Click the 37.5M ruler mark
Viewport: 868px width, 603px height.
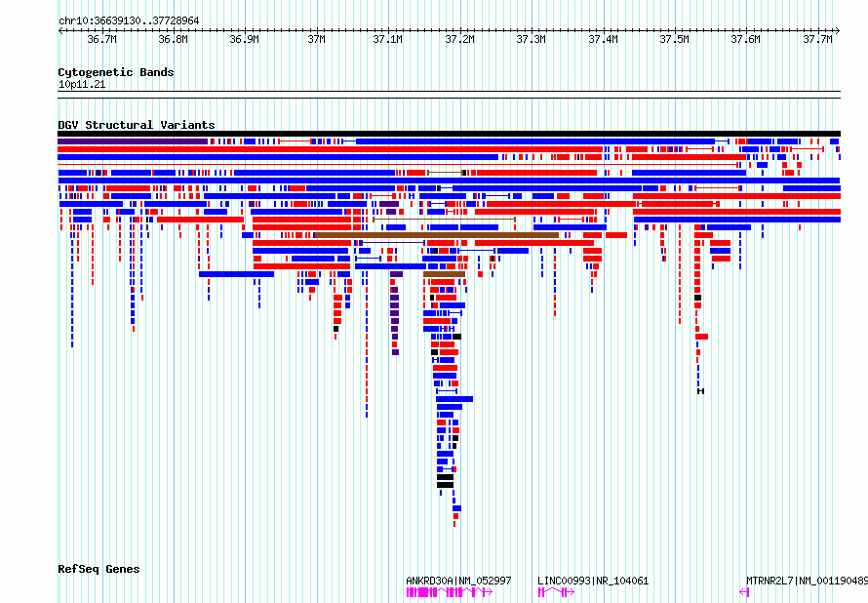(x=675, y=39)
